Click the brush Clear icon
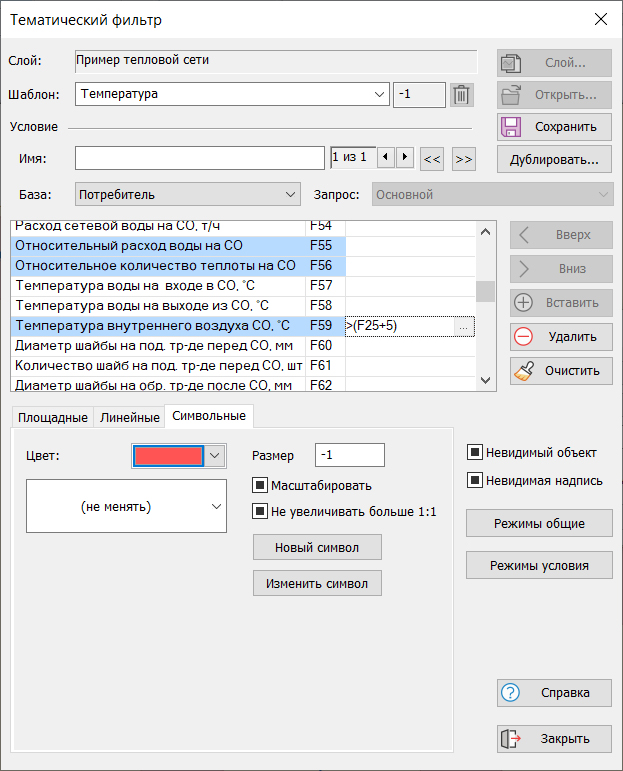 pyautogui.click(x=524, y=371)
